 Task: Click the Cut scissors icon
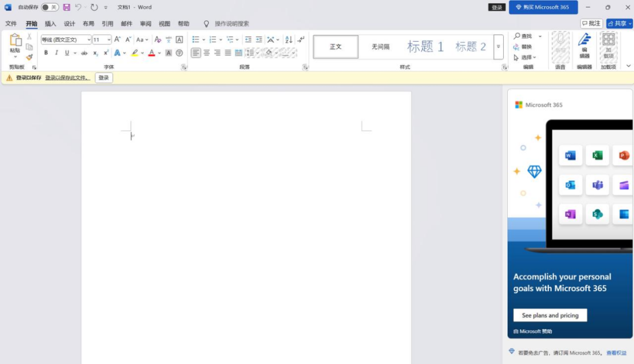pyautogui.click(x=29, y=36)
